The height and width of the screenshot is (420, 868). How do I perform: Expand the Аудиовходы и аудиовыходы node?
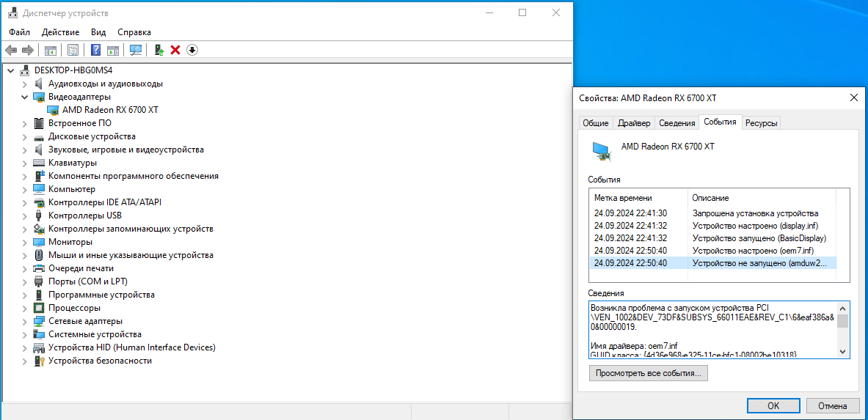(x=24, y=84)
